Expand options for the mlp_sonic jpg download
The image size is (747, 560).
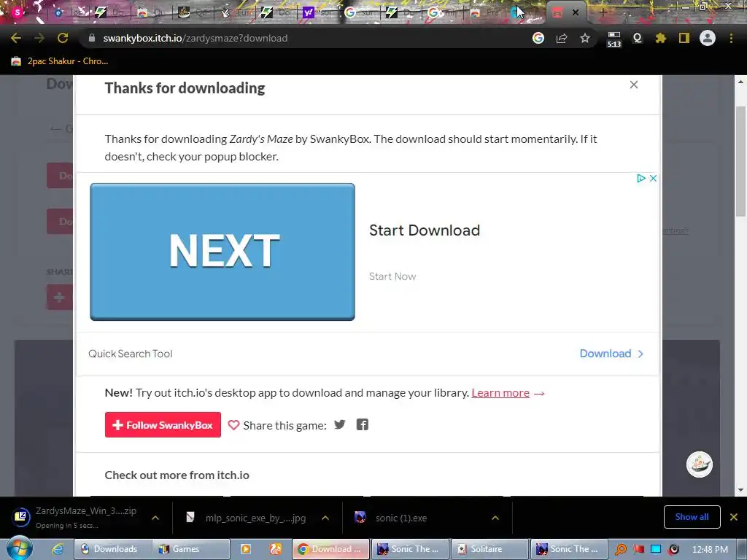325,518
